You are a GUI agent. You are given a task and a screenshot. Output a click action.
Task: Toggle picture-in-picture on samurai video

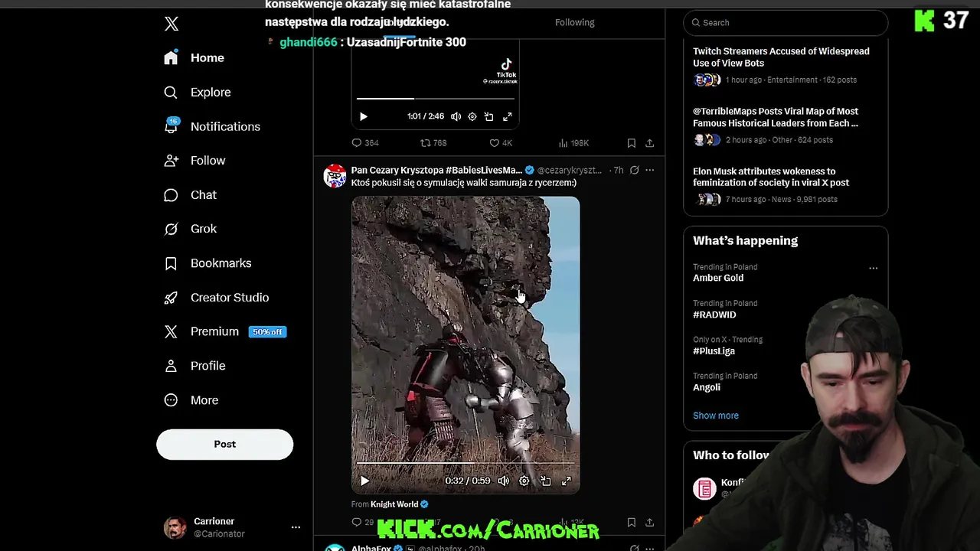coord(545,481)
